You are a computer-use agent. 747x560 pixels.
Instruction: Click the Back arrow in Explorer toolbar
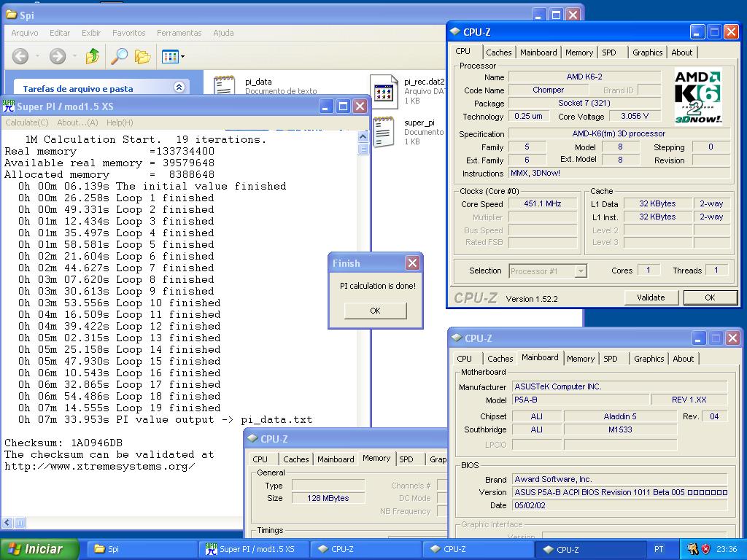(20, 56)
